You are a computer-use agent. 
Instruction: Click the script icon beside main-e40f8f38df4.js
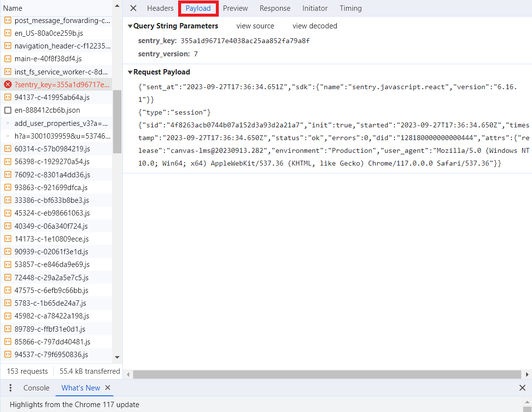pos(6,58)
